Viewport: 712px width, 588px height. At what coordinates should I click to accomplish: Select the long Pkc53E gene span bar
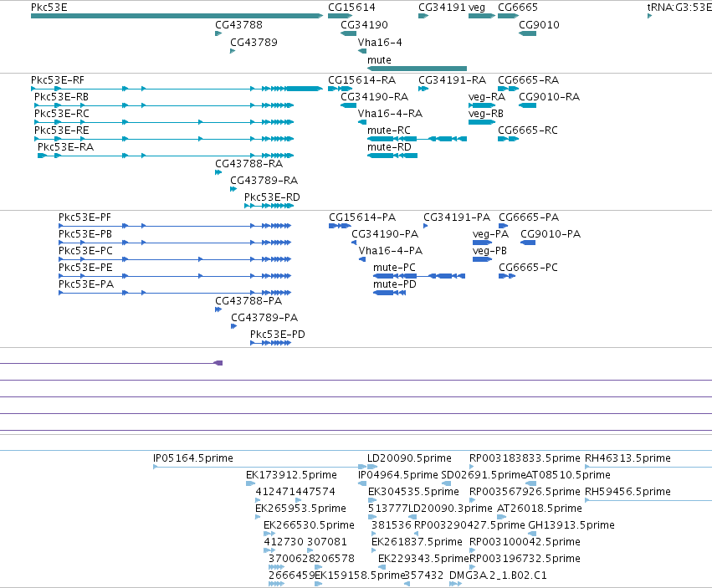pyautogui.click(x=177, y=16)
